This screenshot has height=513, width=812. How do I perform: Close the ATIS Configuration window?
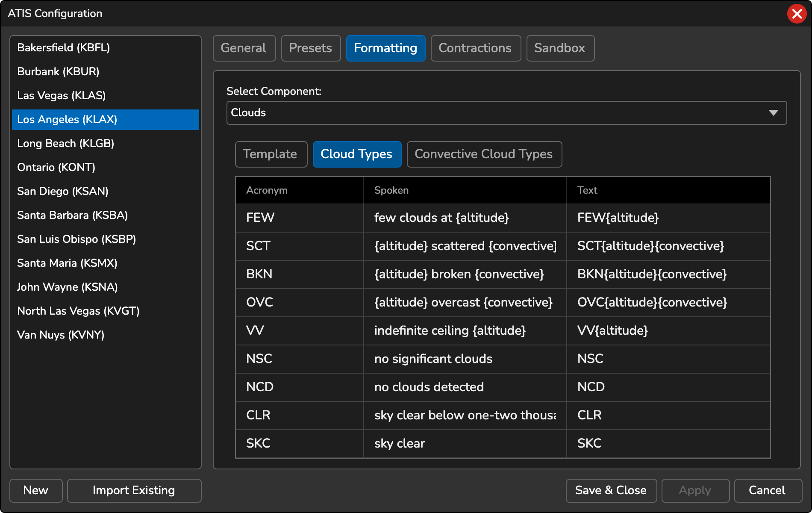click(x=797, y=14)
